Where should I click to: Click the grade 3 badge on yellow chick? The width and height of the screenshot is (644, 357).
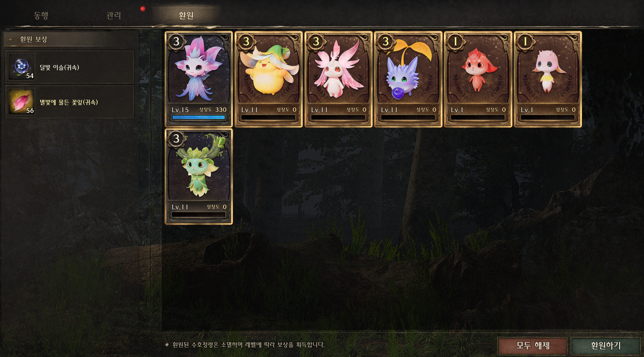246,42
